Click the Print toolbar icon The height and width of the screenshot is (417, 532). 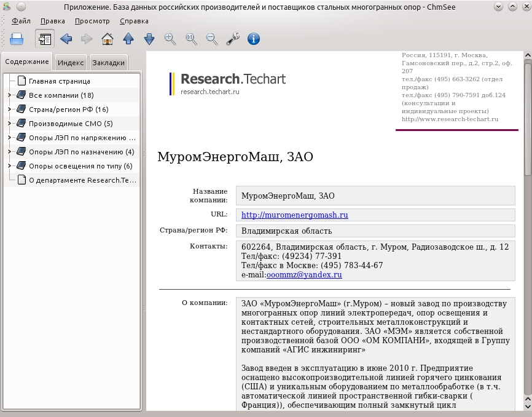[x=17, y=39]
